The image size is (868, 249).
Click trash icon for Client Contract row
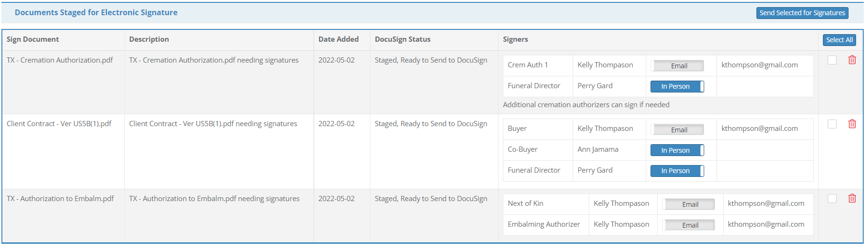click(852, 124)
